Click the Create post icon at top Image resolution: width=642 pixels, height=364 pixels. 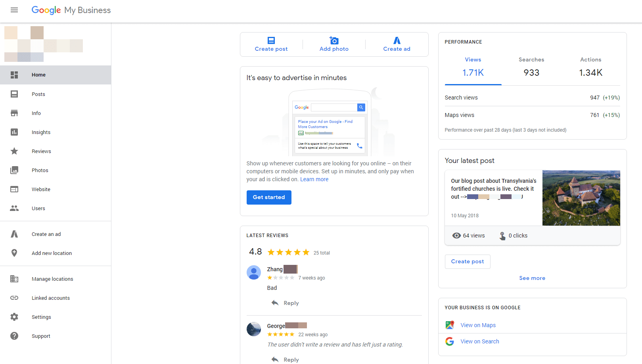coord(271,40)
